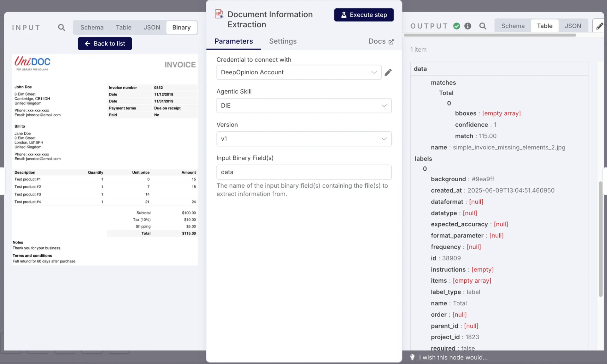Screen dimensions: 607x364
Task: Click the 'frequency' null row
Action: tap(456, 247)
